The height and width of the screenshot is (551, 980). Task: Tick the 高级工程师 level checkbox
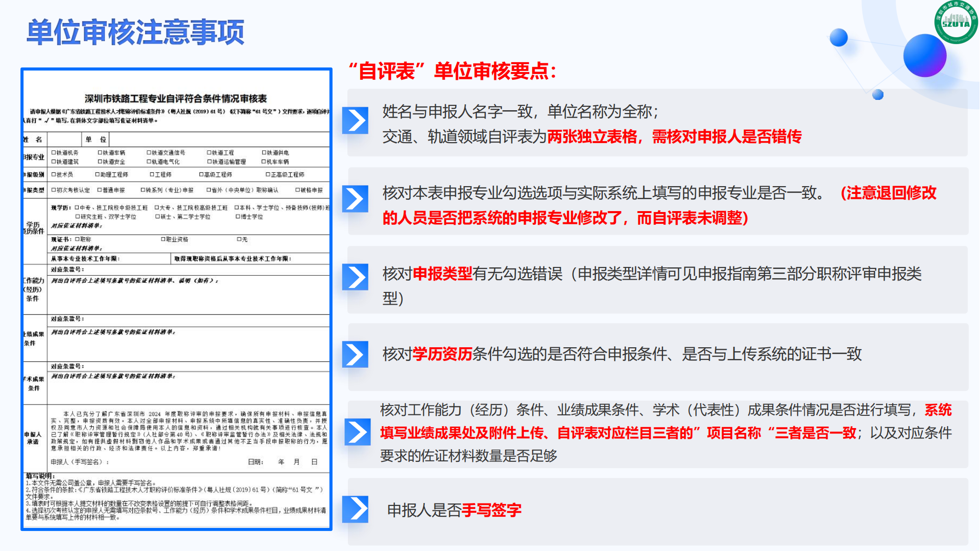pos(201,174)
